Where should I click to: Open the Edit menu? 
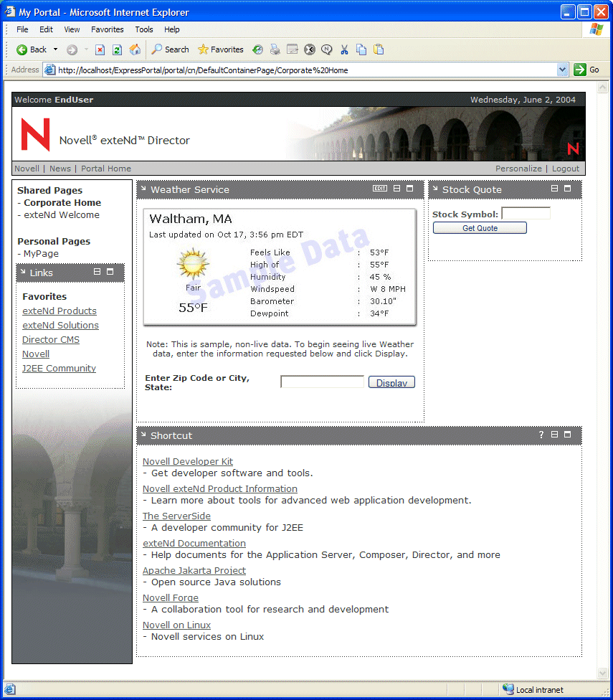point(46,29)
